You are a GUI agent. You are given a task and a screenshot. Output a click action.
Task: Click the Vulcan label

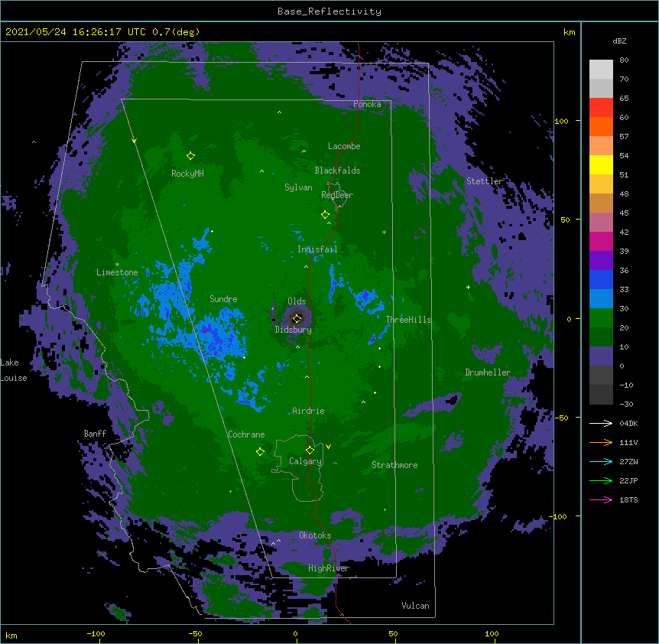pos(415,606)
